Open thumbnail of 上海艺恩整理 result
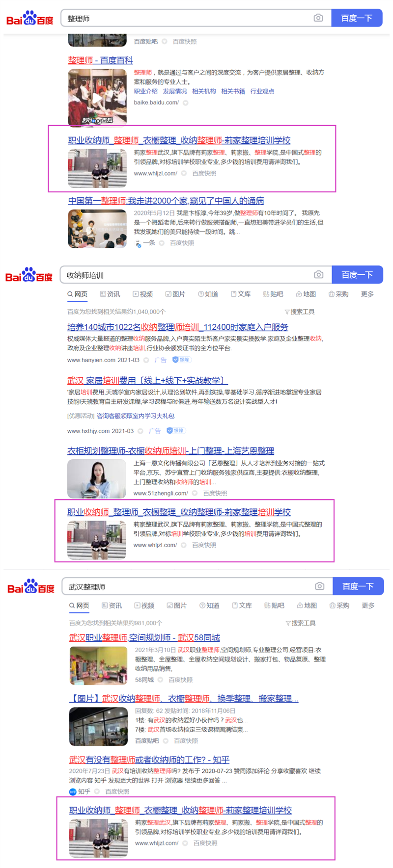The image size is (393, 868). tap(97, 478)
